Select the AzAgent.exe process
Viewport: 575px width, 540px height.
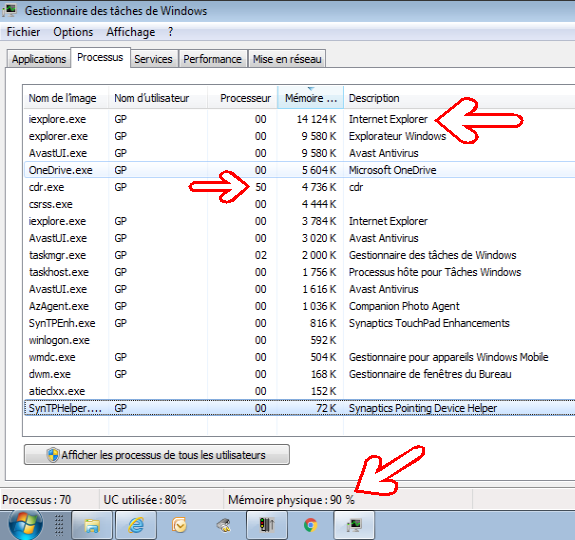click(x=300, y=306)
